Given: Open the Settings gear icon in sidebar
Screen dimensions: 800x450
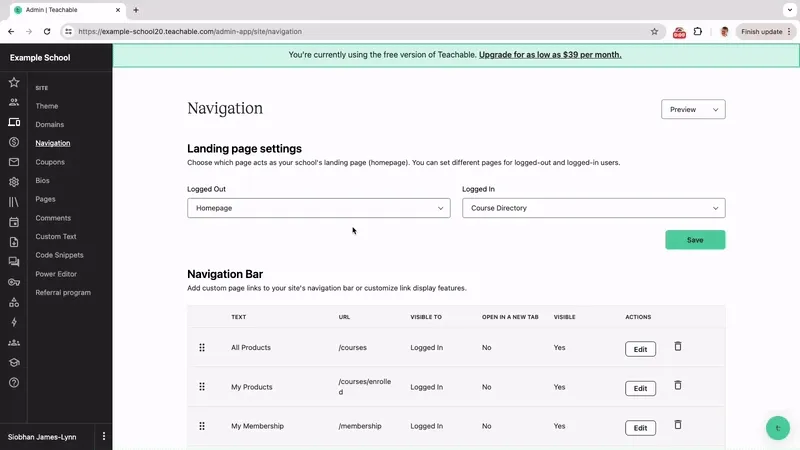Looking at the screenshot, I should coord(14,182).
